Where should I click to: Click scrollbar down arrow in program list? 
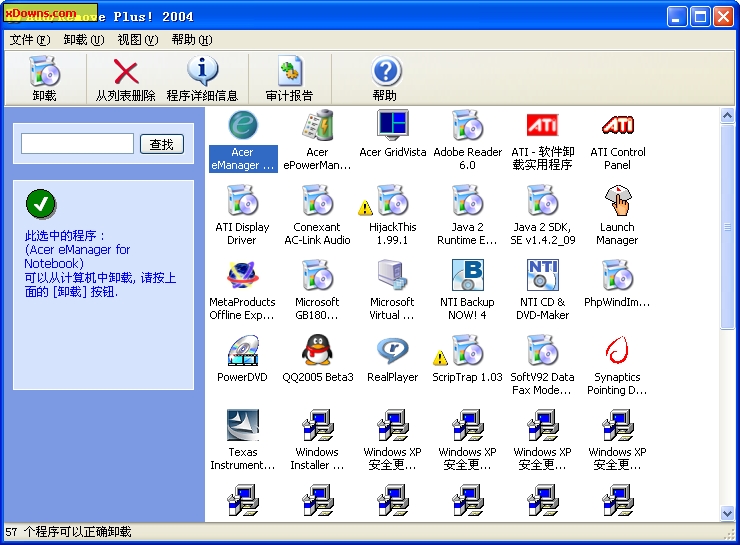coord(727,513)
